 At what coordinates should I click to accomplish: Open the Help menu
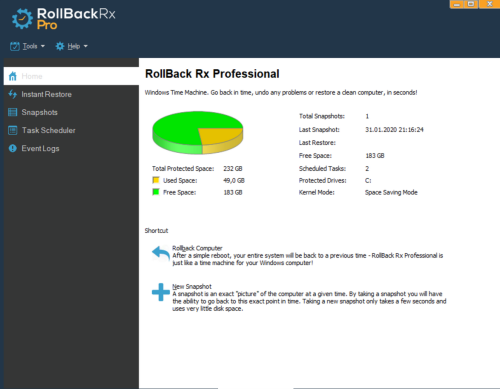point(74,46)
